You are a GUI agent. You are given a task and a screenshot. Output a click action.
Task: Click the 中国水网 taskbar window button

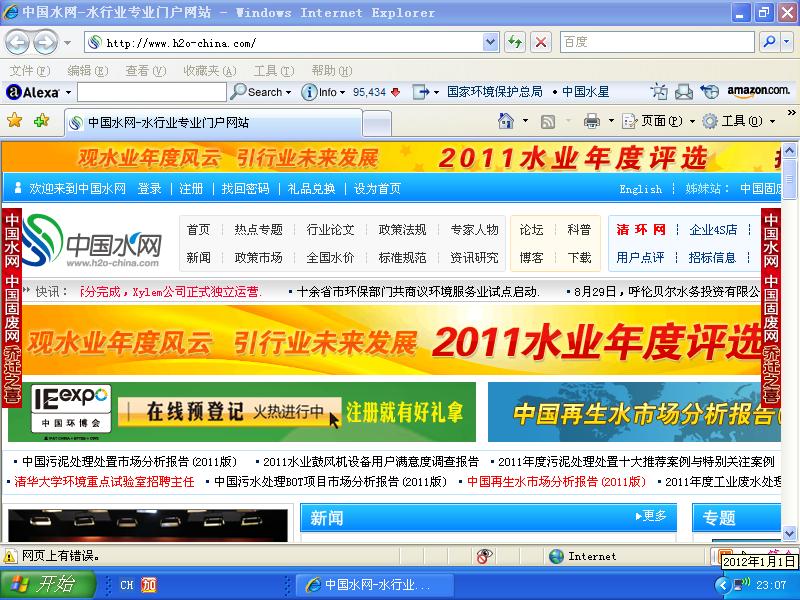point(374,585)
